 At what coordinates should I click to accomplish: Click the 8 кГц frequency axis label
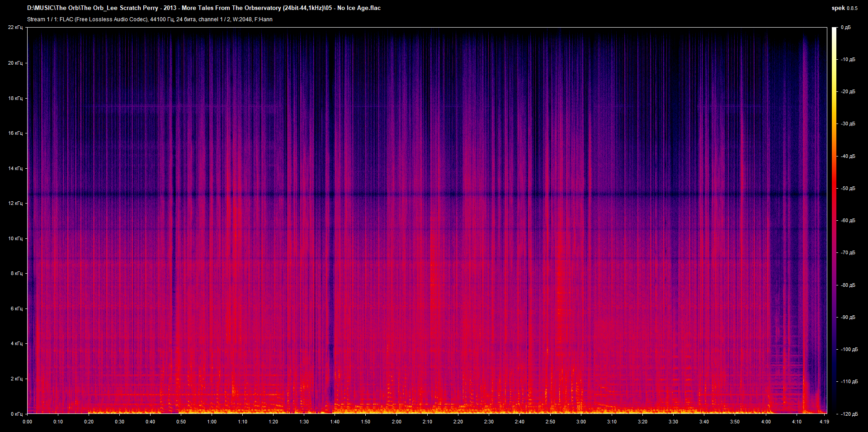(x=16, y=273)
